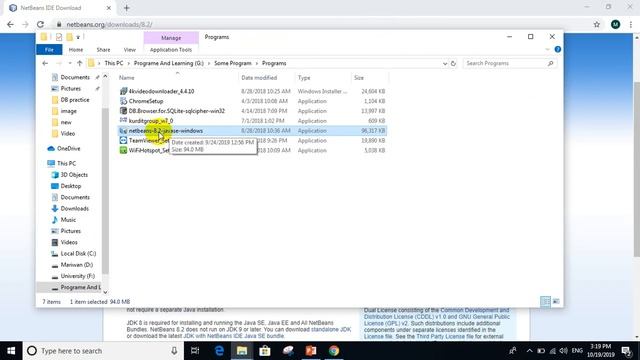Open the View ribbon tab
640x360 pixels.
[x=130, y=50]
